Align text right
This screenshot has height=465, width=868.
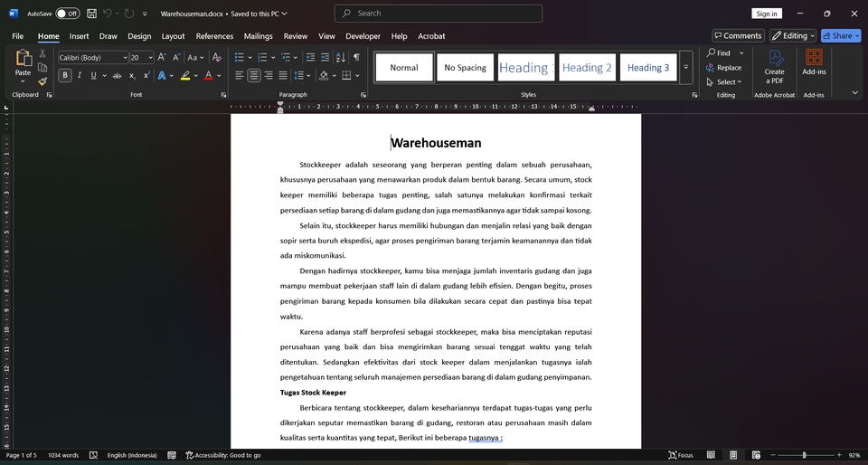[x=269, y=75]
